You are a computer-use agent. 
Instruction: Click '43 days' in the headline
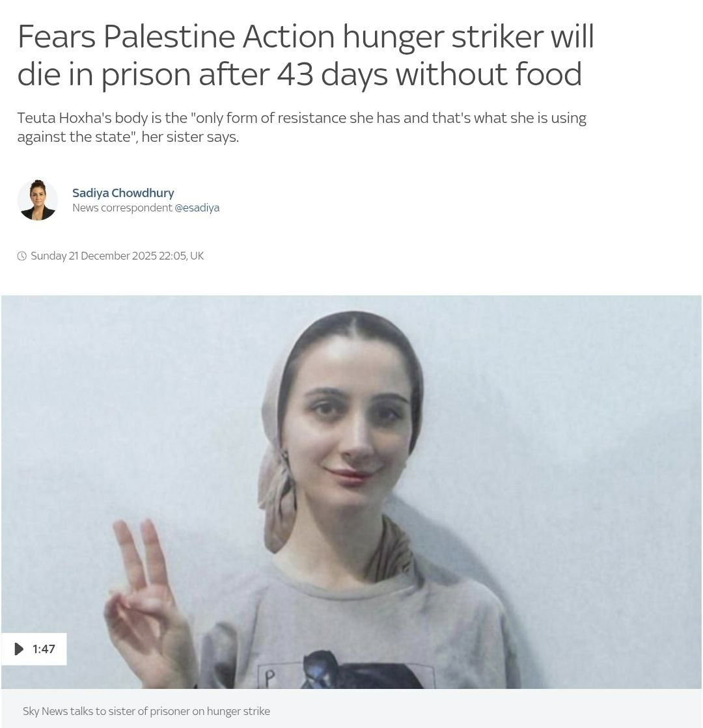332,74
